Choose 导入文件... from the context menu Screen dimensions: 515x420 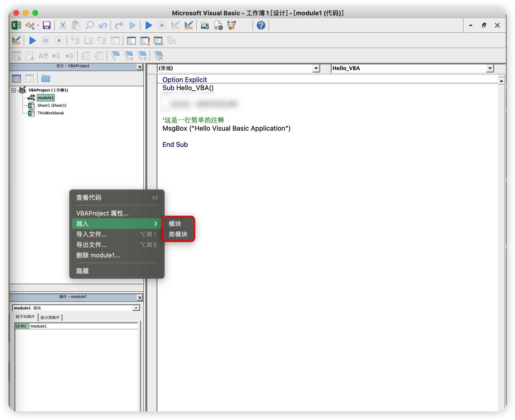point(117,234)
